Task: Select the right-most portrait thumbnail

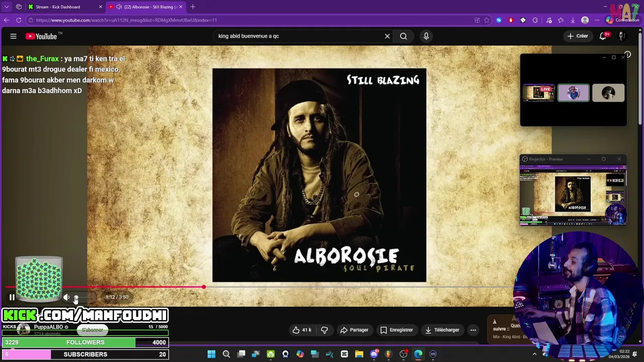Action: click(x=608, y=93)
